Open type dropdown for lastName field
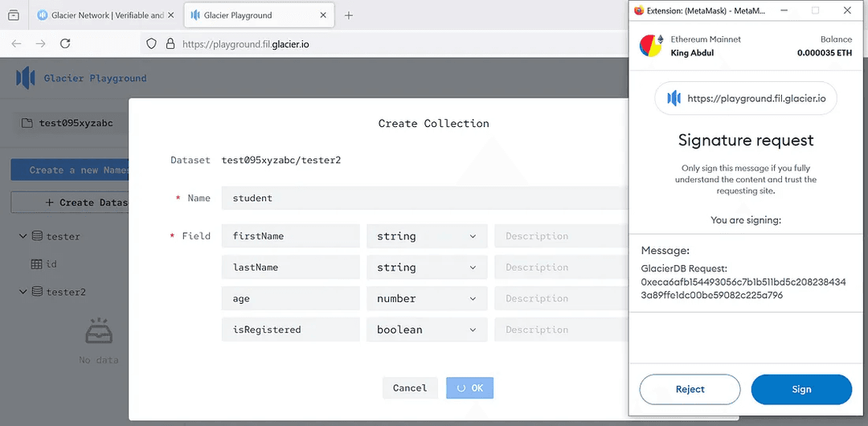 point(427,267)
